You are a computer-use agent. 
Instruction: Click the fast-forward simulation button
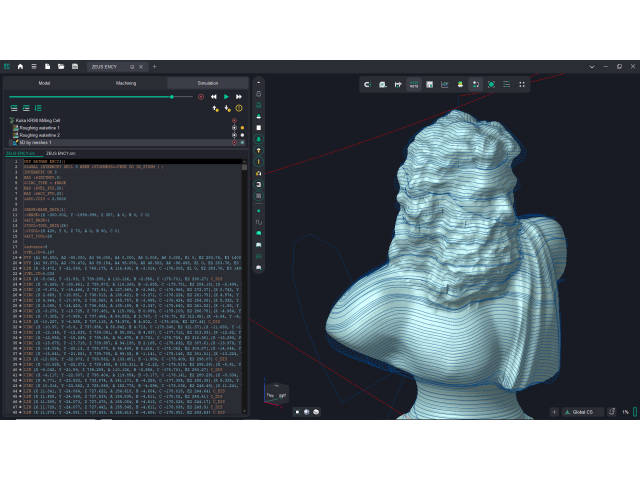(x=238, y=97)
